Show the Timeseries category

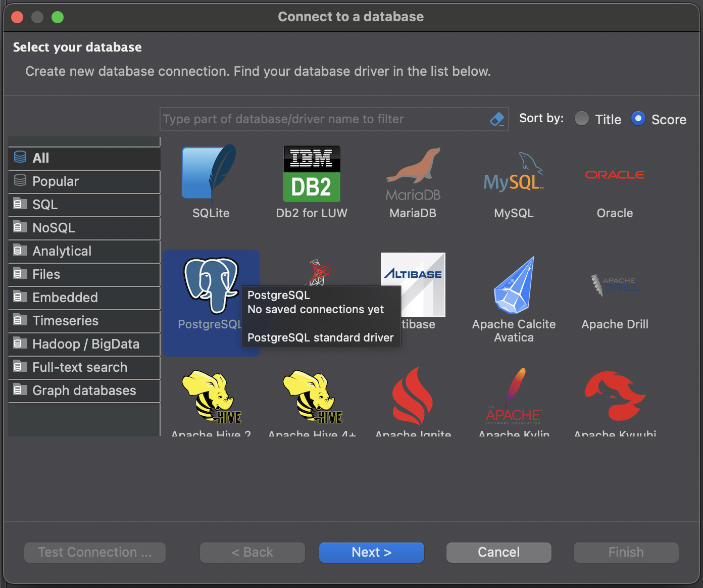[x=84, y=321]
